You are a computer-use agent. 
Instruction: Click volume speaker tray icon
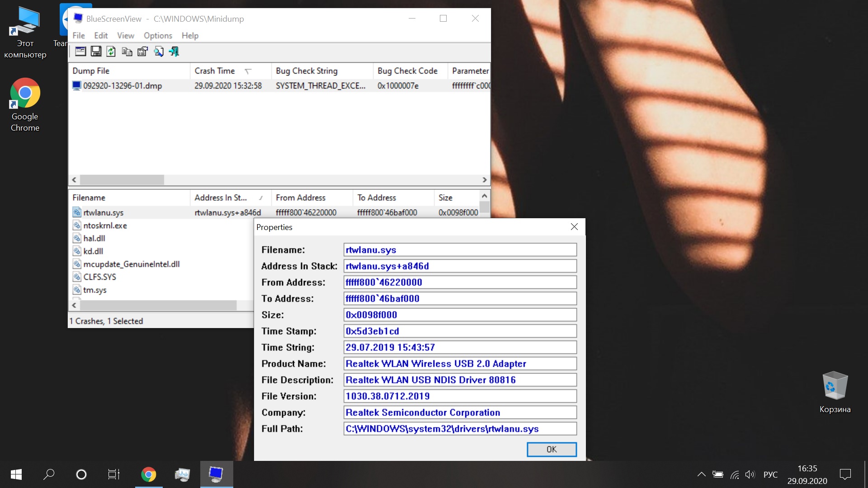[x=750, y=474]
